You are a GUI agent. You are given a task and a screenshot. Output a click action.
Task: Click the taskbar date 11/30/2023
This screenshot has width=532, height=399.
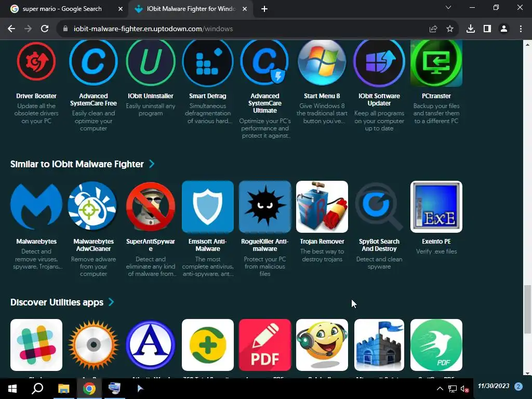[x=494, y=386]
